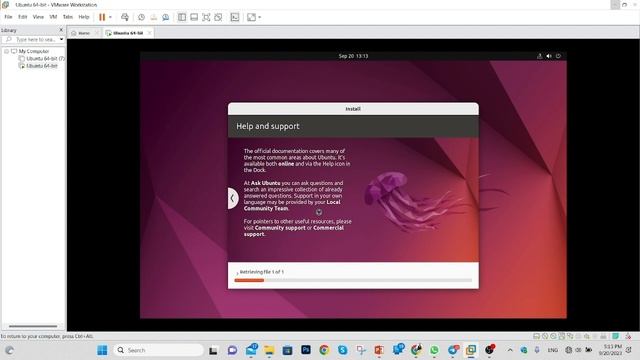Open the Commercial support link
The image size is (640, 360).
tap(294, 231)
